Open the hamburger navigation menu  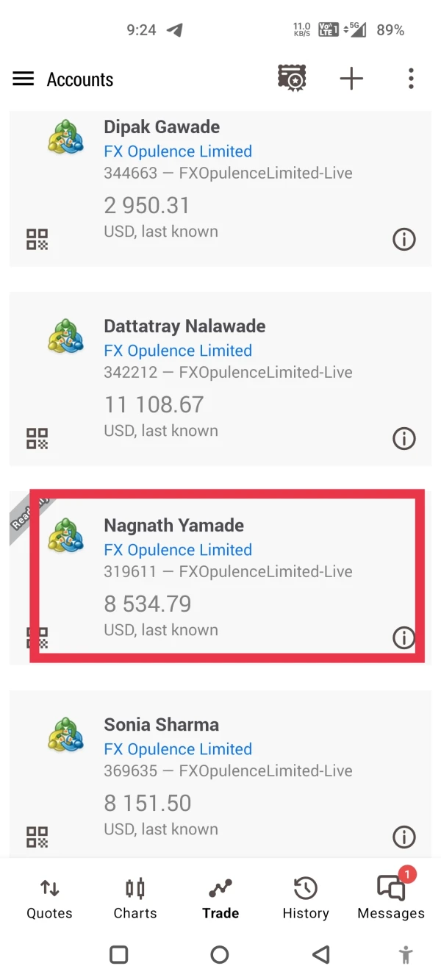click(x=24, y=79)
